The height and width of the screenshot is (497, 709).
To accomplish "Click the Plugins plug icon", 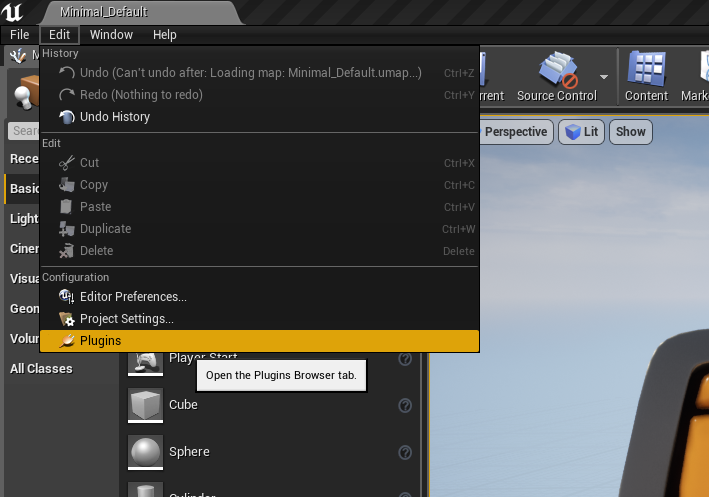I will (67, 341).
